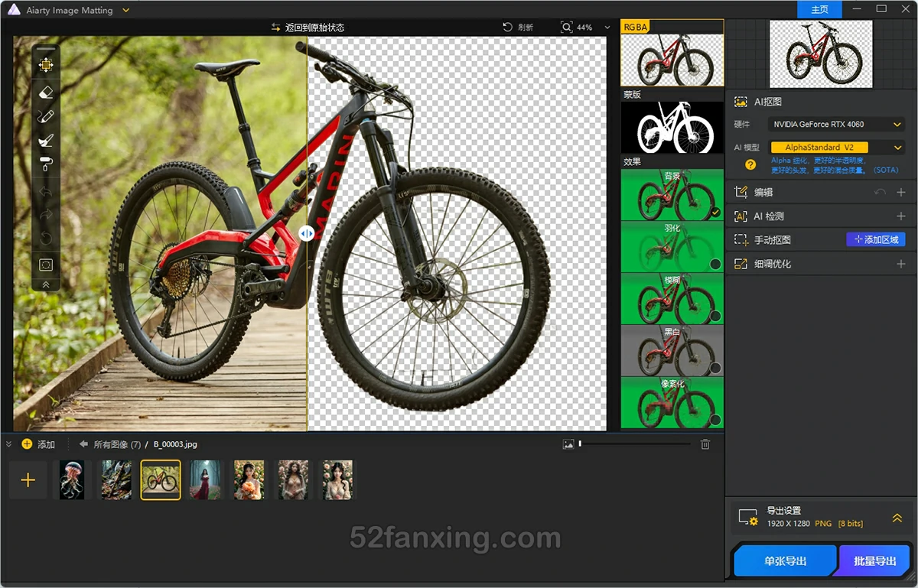The width and height of the screenshot is (918, 588).
Task: Select the 黑白 black and white effect
Action: pos(672,350)
